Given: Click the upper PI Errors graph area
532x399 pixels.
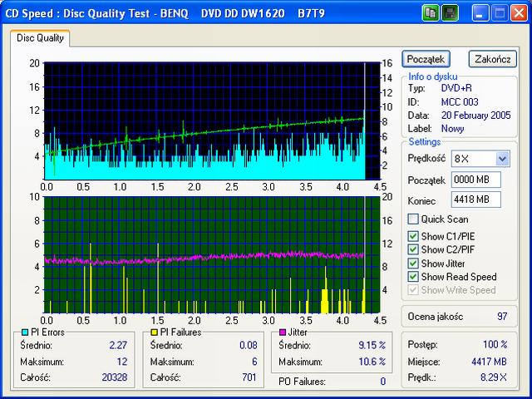Looking at the screenshot, I should point(212,121).
